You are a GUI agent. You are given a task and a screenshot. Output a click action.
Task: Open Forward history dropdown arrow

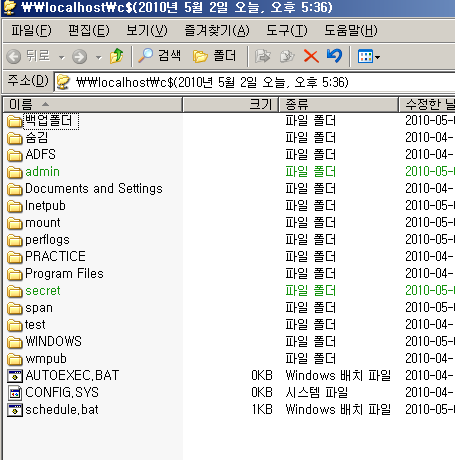(x=98, y=57)
